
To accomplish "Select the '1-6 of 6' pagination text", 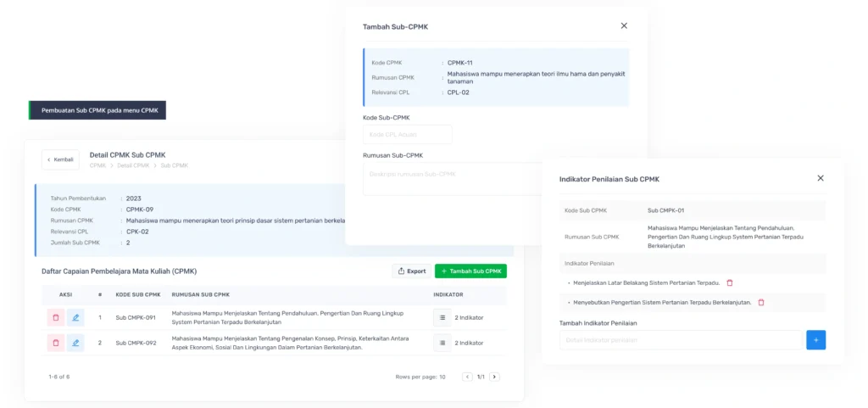I will tap(59, 377).
